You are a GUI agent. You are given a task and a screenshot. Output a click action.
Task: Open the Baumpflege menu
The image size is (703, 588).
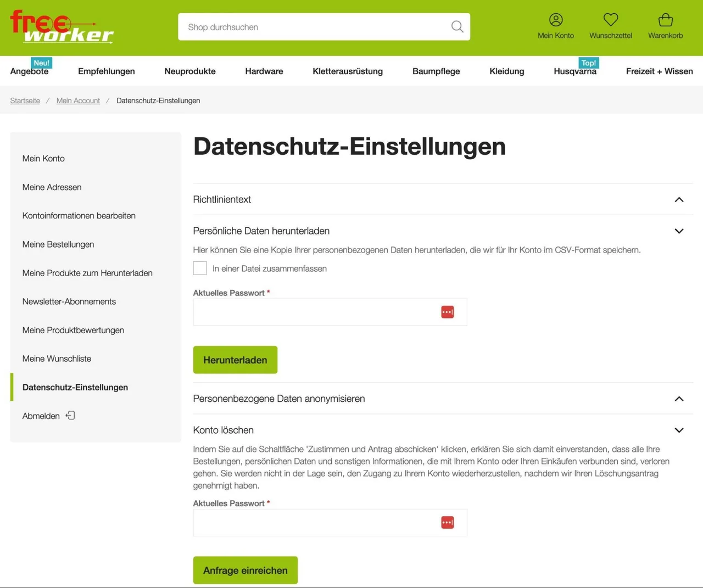coord(436,71)
